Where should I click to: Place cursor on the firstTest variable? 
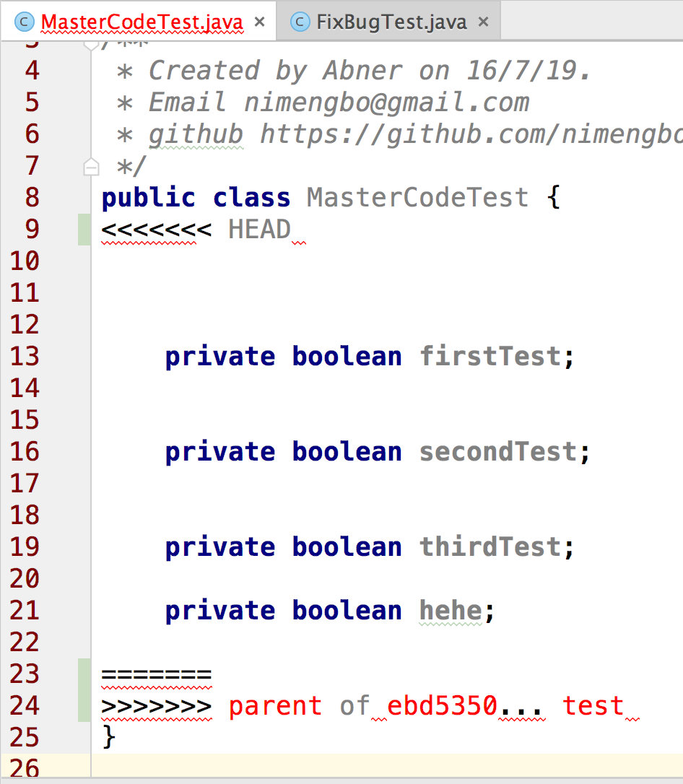[490, 357]
